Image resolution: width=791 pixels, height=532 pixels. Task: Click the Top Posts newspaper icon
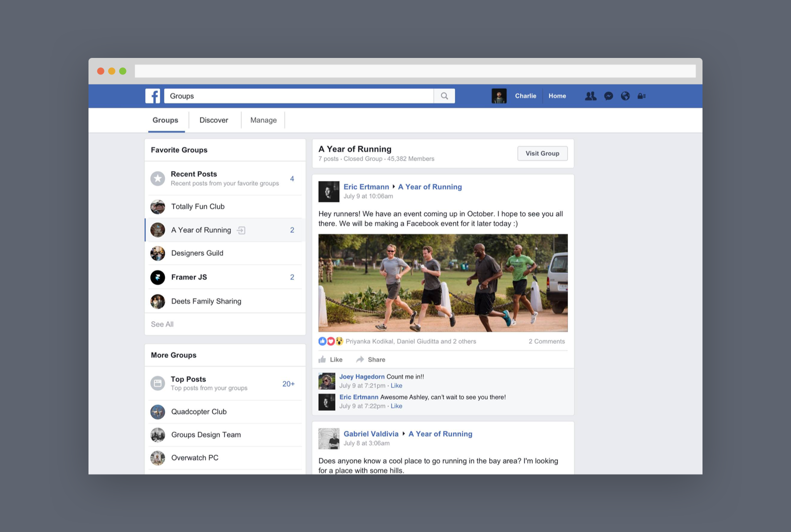point(158,383)
